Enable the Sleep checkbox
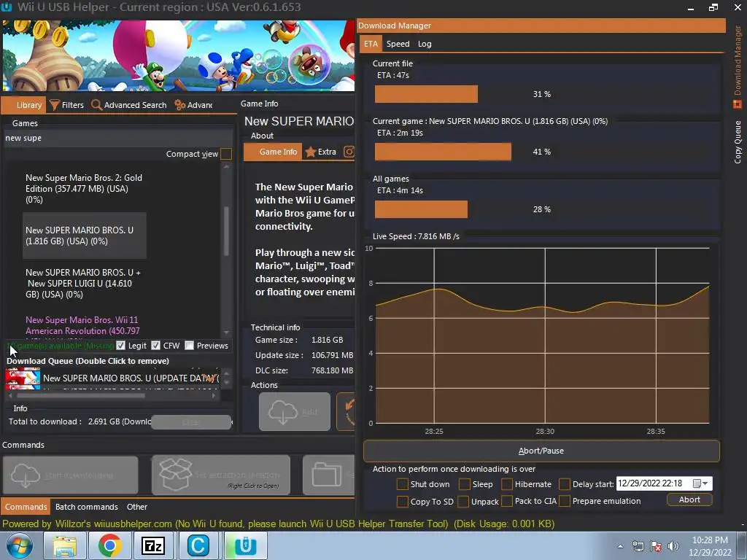Image resolution: width=747 pixels, height=560 pixels. 465,484
